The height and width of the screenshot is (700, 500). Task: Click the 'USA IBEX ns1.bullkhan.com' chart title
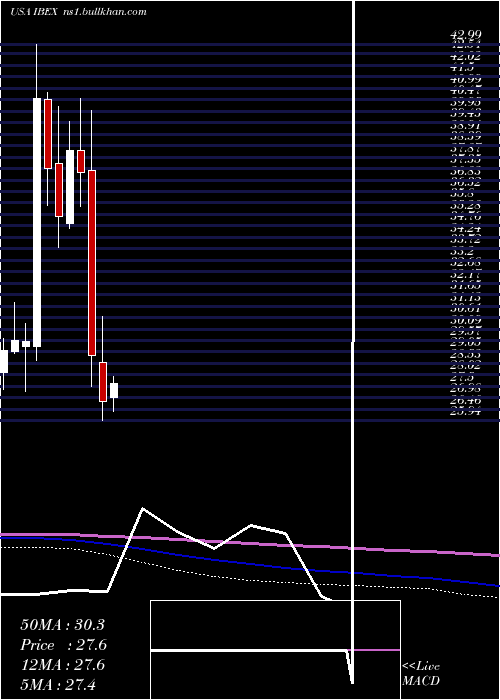click(x=78, y=12)
